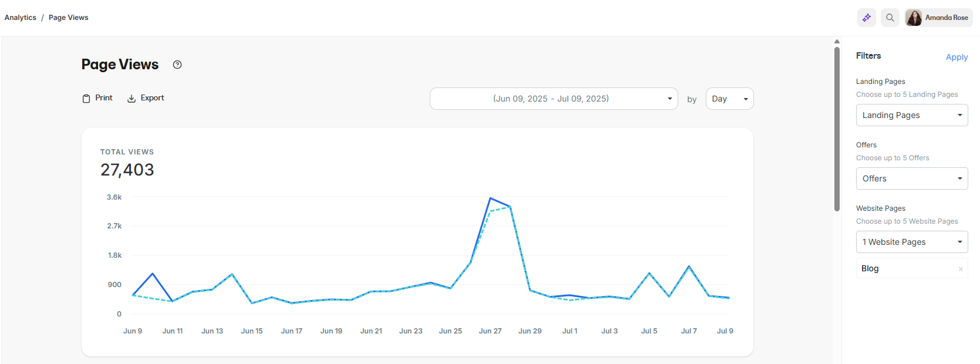Click the AI sparkle assistant icon
The width and height of the screenshot is (980, 364).
tap(867, 18)
